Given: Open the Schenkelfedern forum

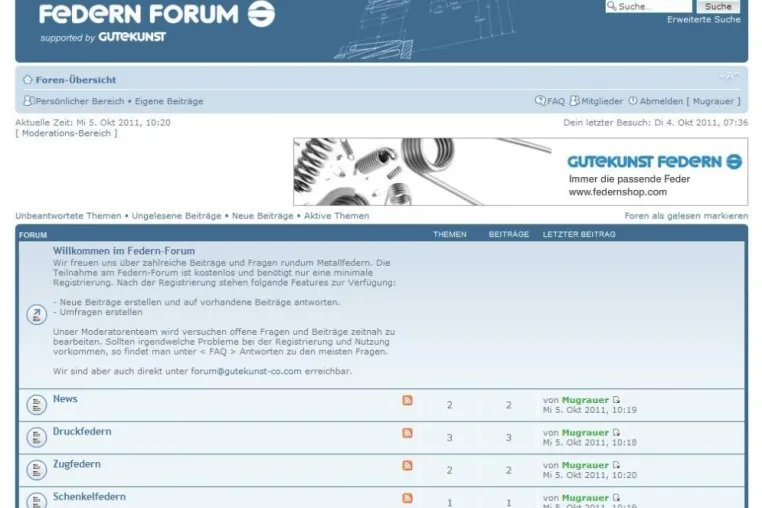Looking at the screenshot, I should point(89,496).
